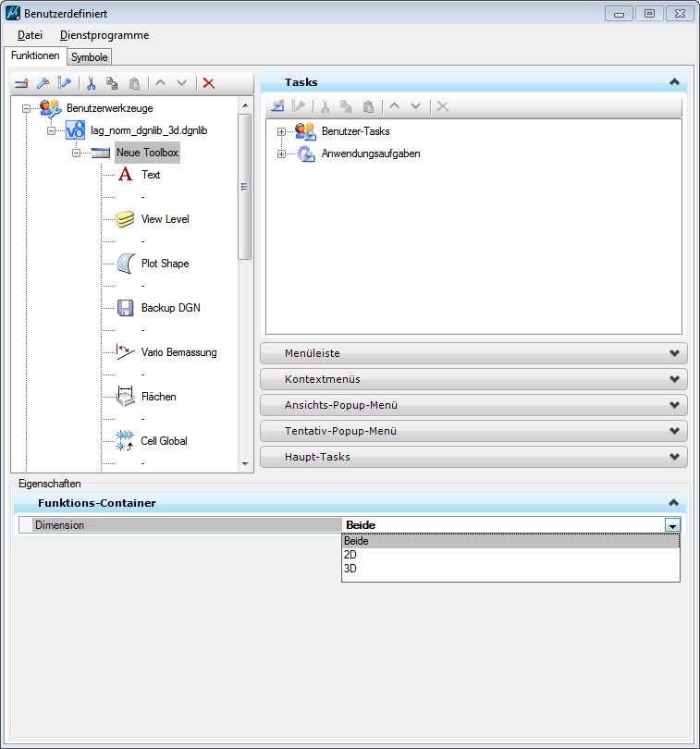The width and height of the screenshot is (700, 749).
Task: Expand the Benutzer-Tasks node
Action: [x=281, y=132]
